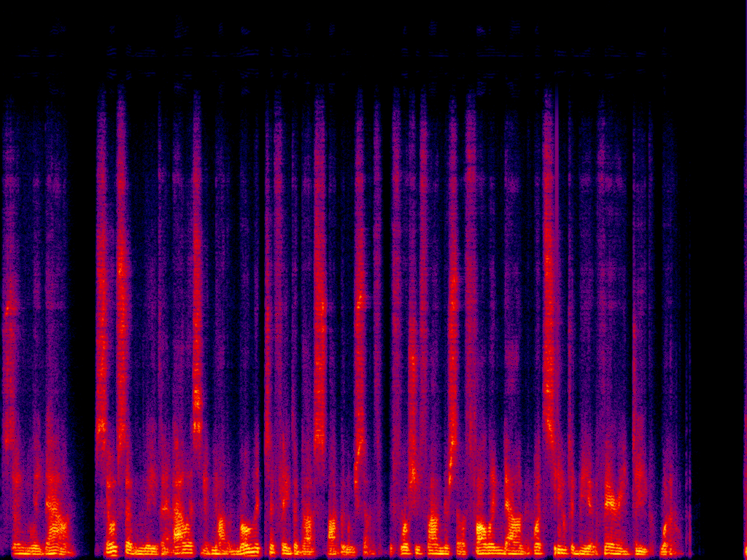Click the yellow harmonic stack in the second segment
The height and width of the screenshot is (560, 747).
pos(180,529)
